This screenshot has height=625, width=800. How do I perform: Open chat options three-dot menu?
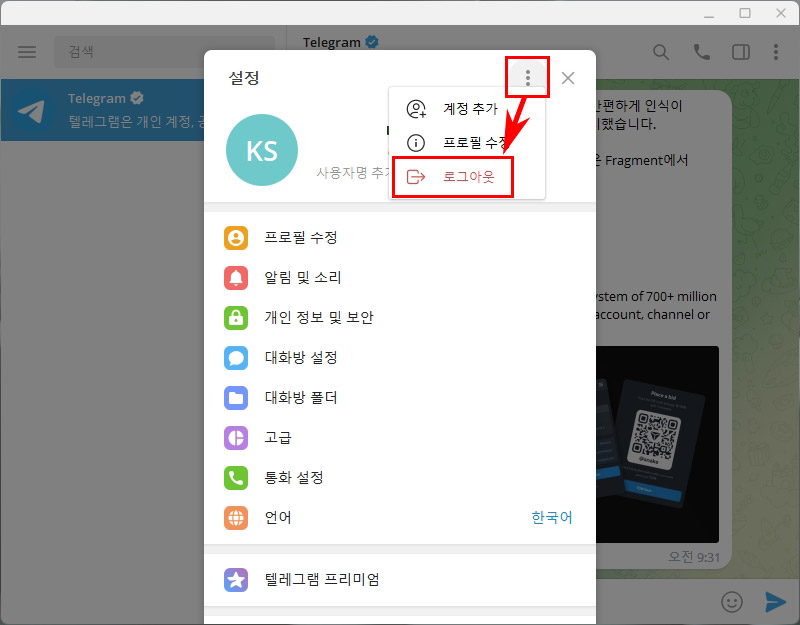point(776,52)
